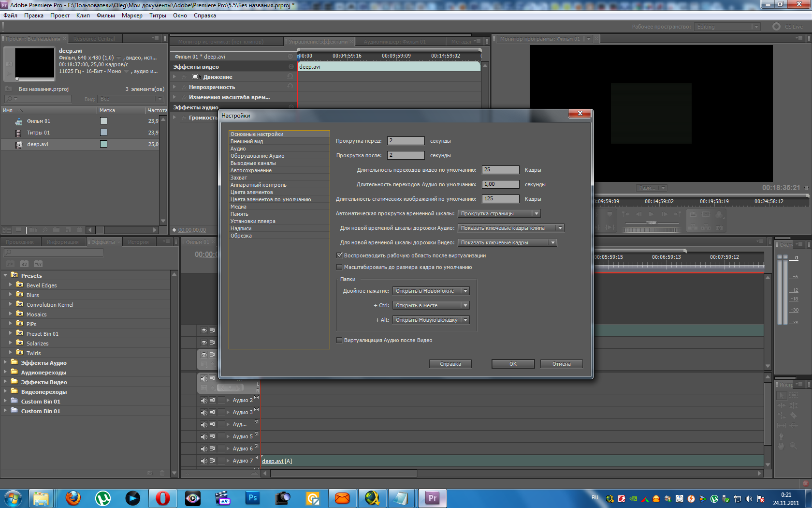The height and width of the screenshot is (508, 812).
Task: Reset the Движение effect icon
Action: coord(290,76)
